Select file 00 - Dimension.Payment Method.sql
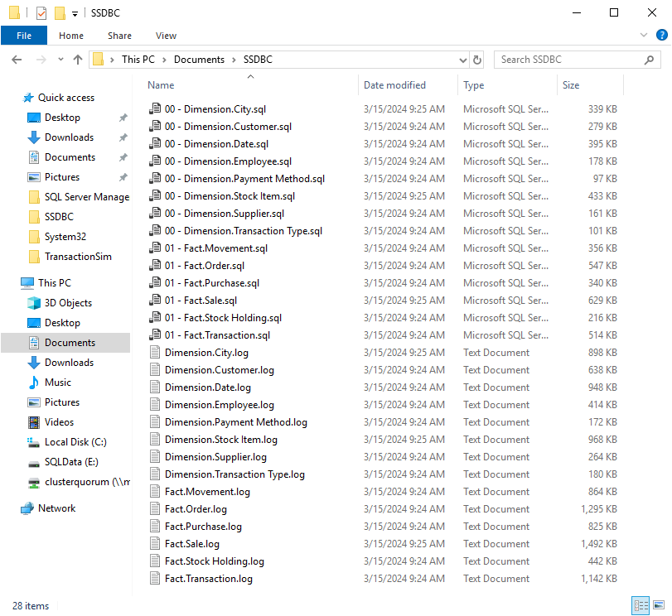 (244, 179)
